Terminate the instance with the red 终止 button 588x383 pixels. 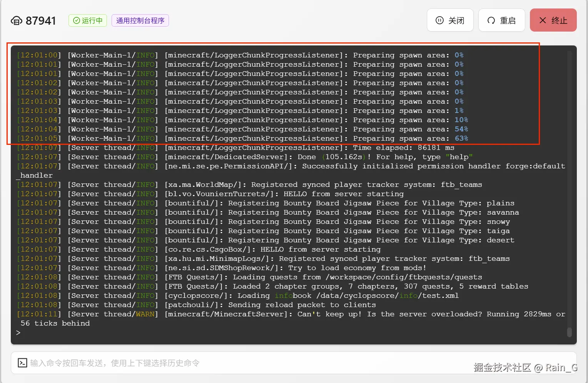coord(553,20)
